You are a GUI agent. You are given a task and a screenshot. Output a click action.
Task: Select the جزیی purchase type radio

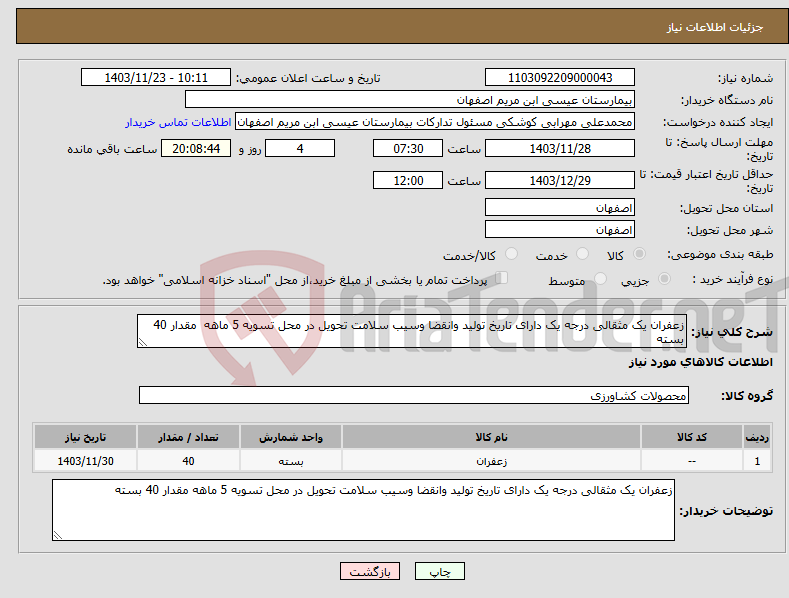point(664,278)
